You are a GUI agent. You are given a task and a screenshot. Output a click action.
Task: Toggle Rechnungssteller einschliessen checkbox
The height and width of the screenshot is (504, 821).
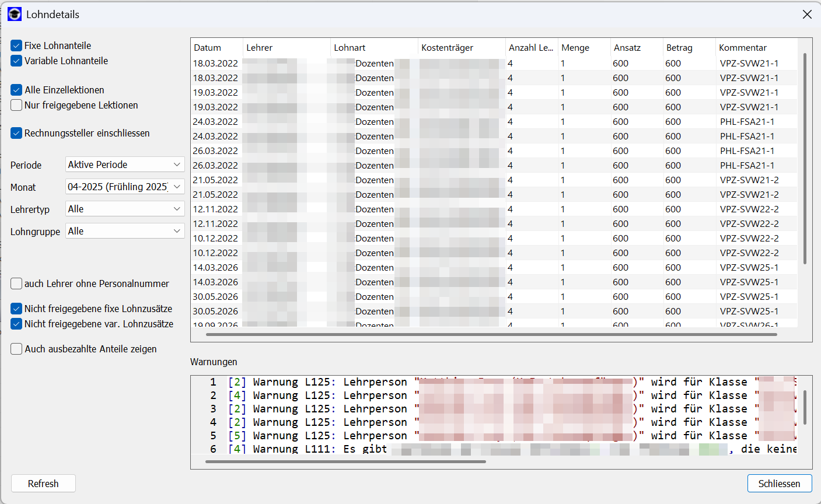(x=16, y=133)
